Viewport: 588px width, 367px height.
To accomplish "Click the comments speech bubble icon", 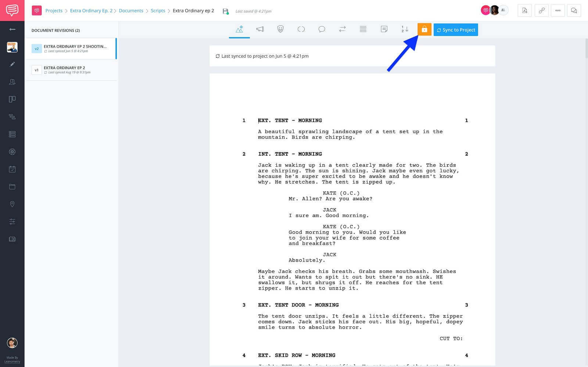I will point(322,29).
